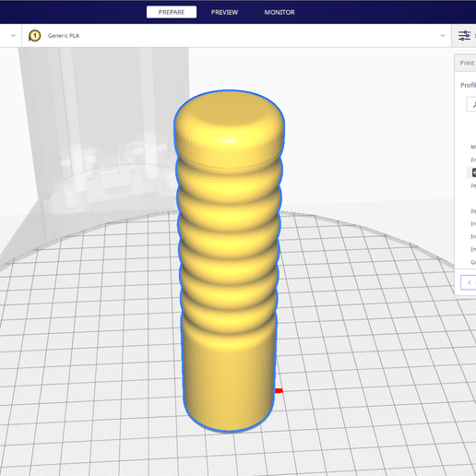Click the back chevron button in settings panel
The image size is (476, 476).
[469, 282]
